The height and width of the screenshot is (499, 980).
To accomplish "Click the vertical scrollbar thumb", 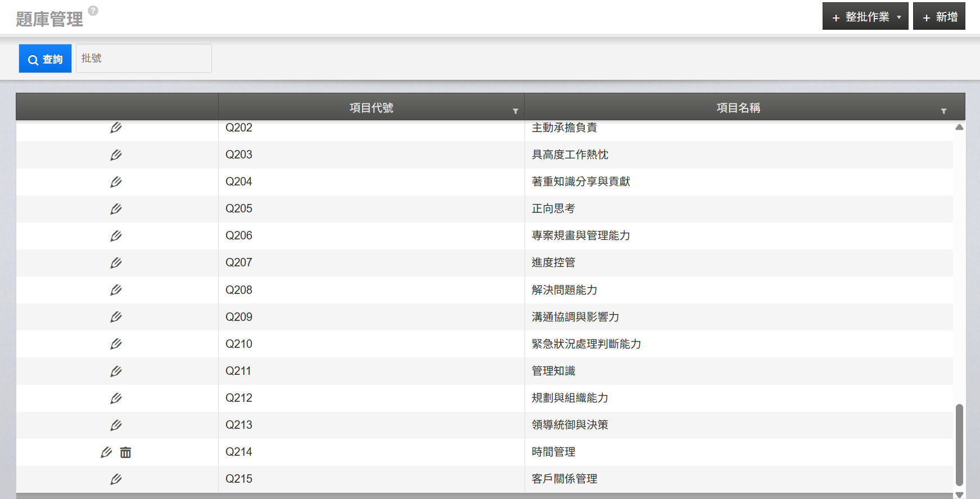I will tap(959, 444).
